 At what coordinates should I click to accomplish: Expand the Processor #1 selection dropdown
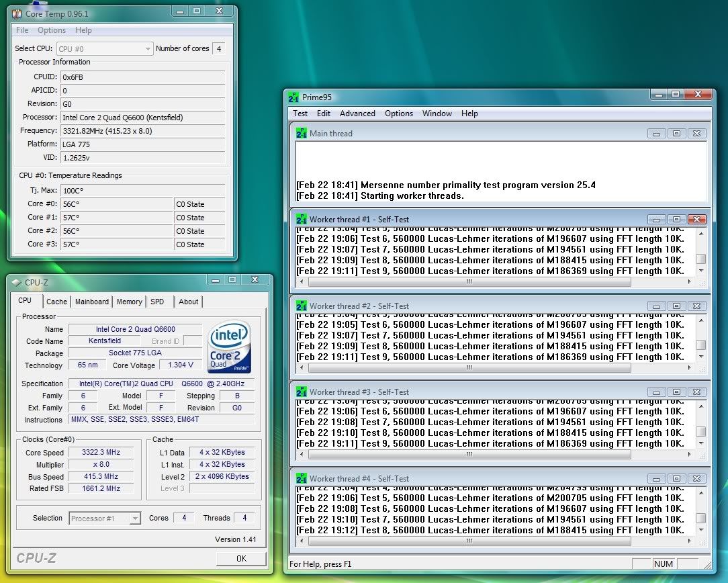click(135, 519)
